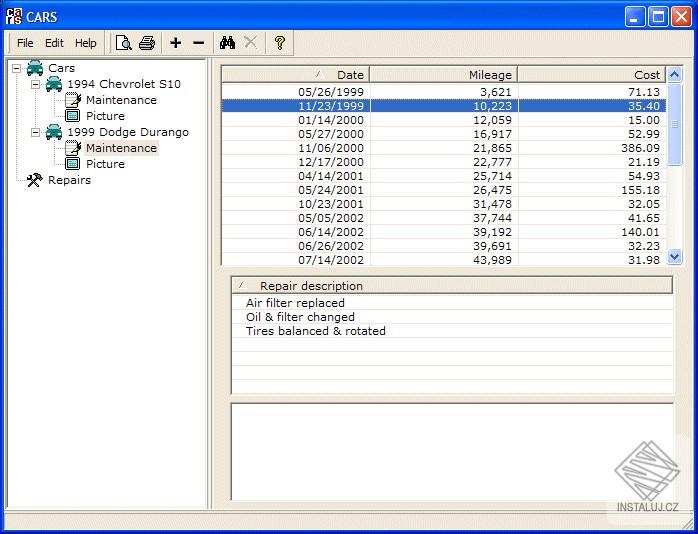Select the Repairs tools icon in tree

(x=34, y=180)
